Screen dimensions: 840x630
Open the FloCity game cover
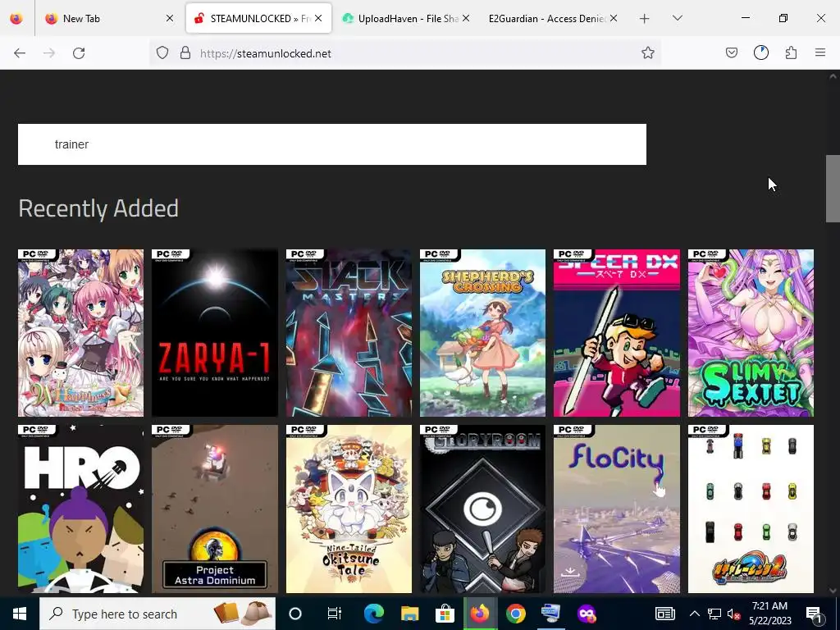tap(617, 509)
